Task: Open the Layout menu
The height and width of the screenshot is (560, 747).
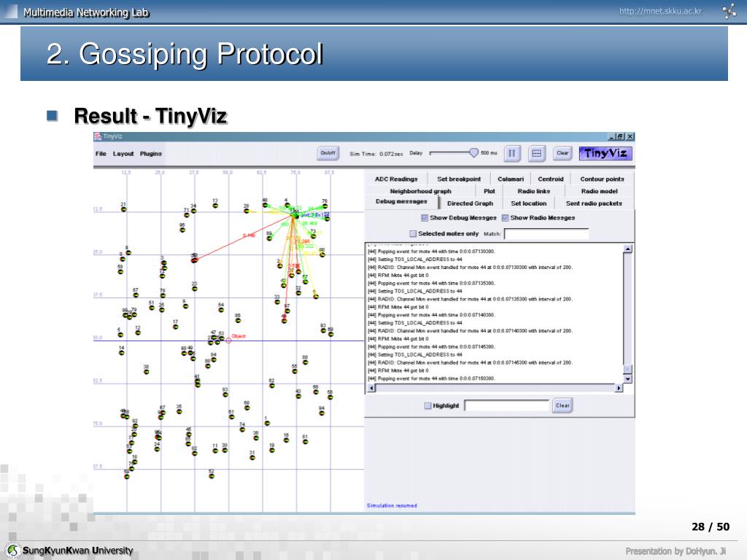Action: (123, 154)
